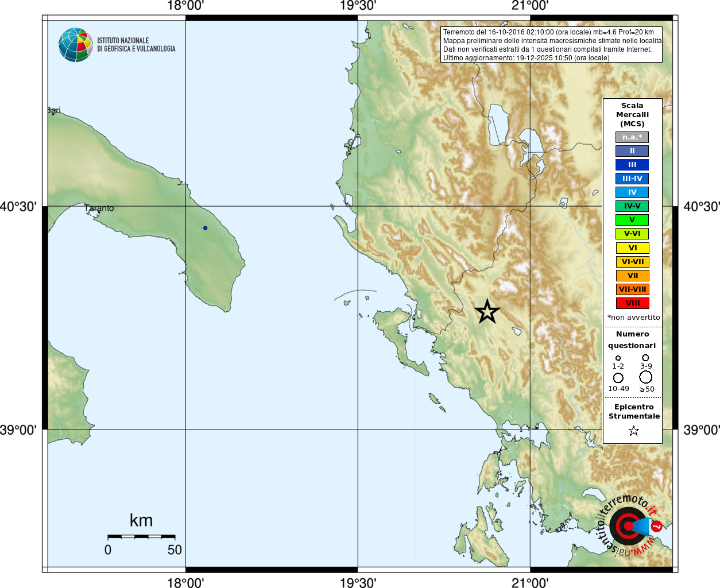Click the left 39°00' latitude label
The image size is (720, 588).
pyautogui.click(x=19, y=430)
